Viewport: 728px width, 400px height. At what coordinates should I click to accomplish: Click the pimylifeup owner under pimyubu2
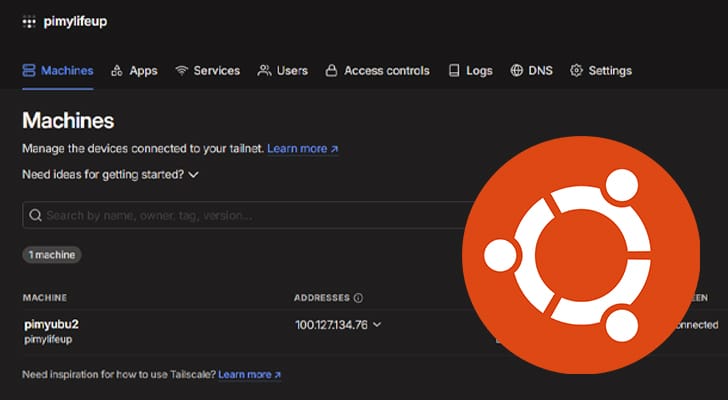(x=48, y=339)
